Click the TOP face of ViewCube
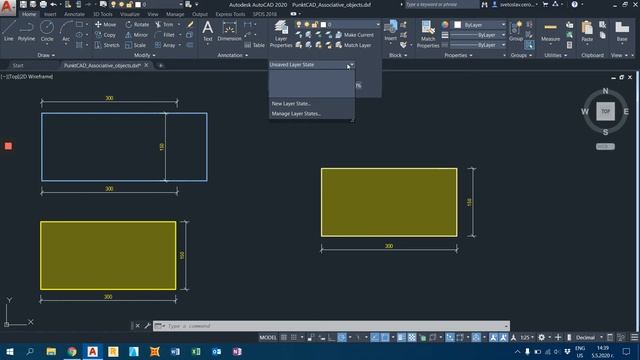This screenshot has height=360, width=640. [605, 111]
